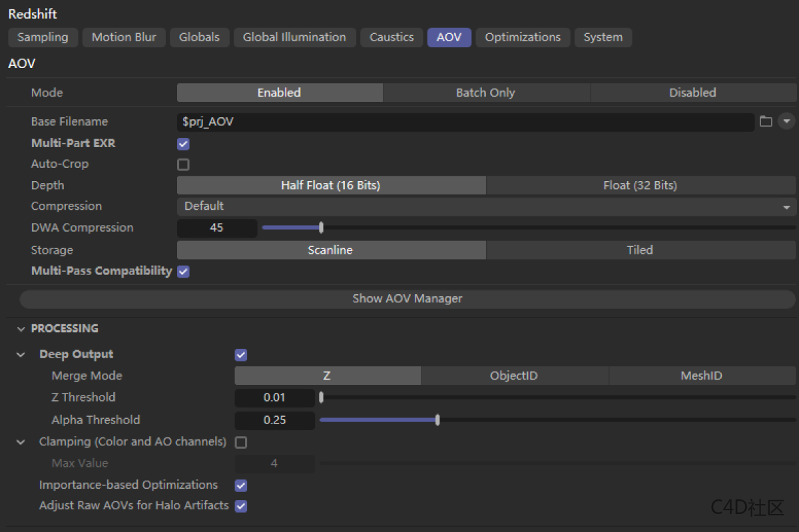Image resolution: width=799 pixels, height=532 pixels.
Task: Switch to the Global Illumination tab
Action: pyautogui.click(x=294, y=37)
